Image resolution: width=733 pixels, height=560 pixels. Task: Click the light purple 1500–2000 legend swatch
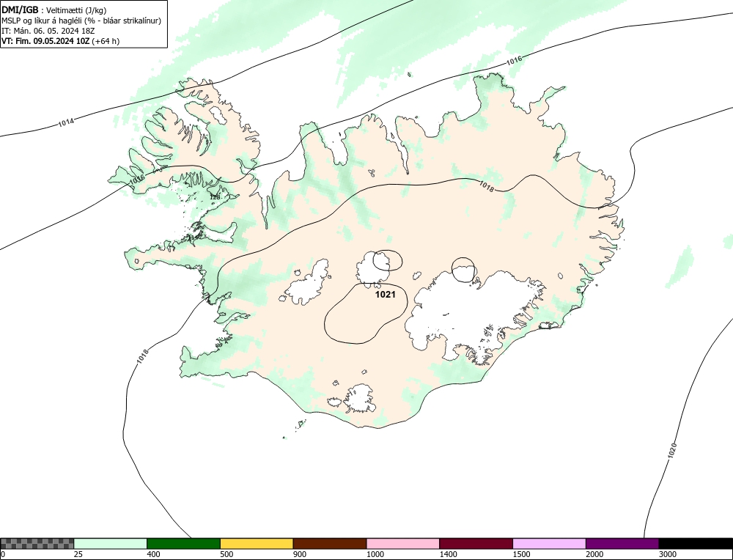tap(549, 543)
